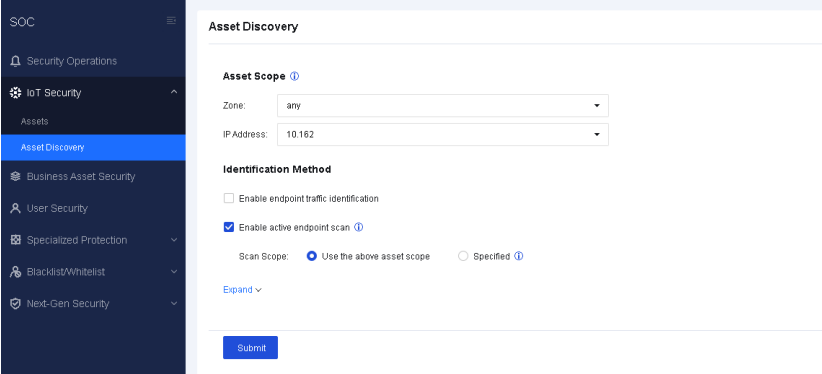Collapse the IoT Security menu chevron
Viewport: 822px width, 374px height.
click(x=174, y=92)
